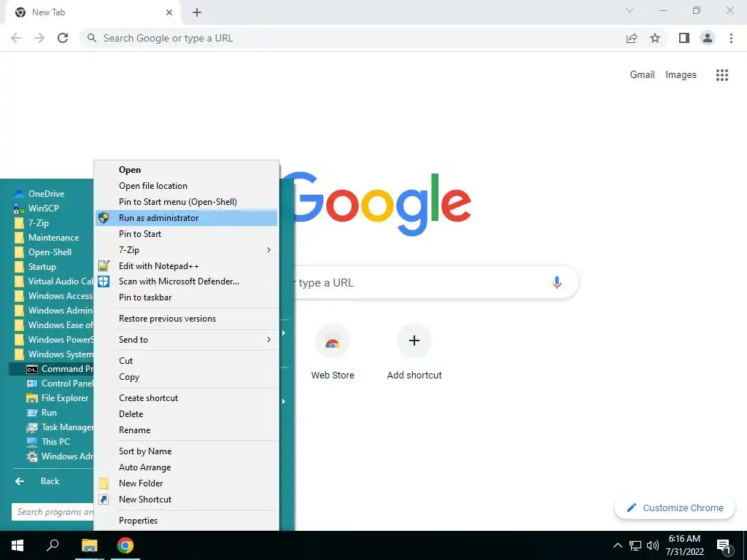This screenshot has width=747, height=560.
Task: Expand the Send to submenu
Action: coord(186,340)
